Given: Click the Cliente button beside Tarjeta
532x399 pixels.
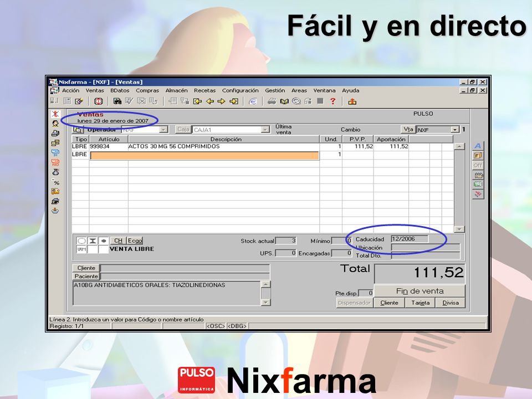Looking at the screenshot, I should click(389, 303).
